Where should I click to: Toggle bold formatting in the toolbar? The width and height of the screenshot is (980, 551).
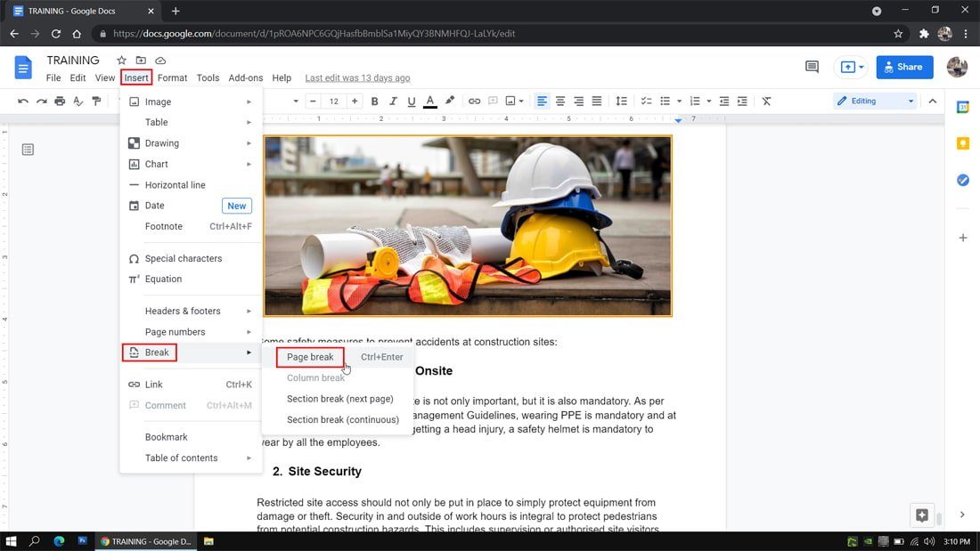coord(374,101)
